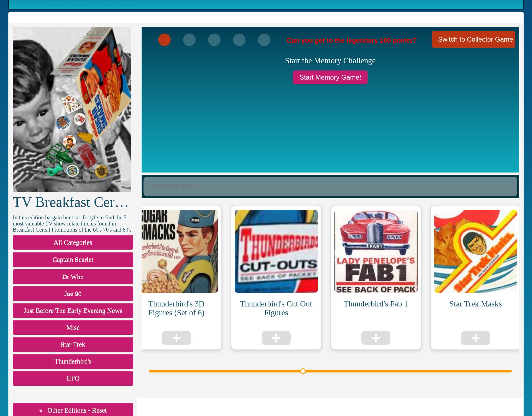Select the fourth progress dot

[x=239, y=40]
